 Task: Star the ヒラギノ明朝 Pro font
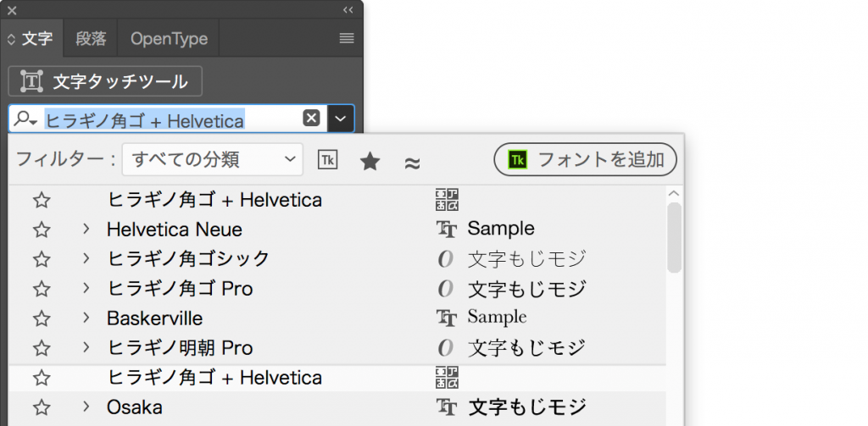point(42,348)
